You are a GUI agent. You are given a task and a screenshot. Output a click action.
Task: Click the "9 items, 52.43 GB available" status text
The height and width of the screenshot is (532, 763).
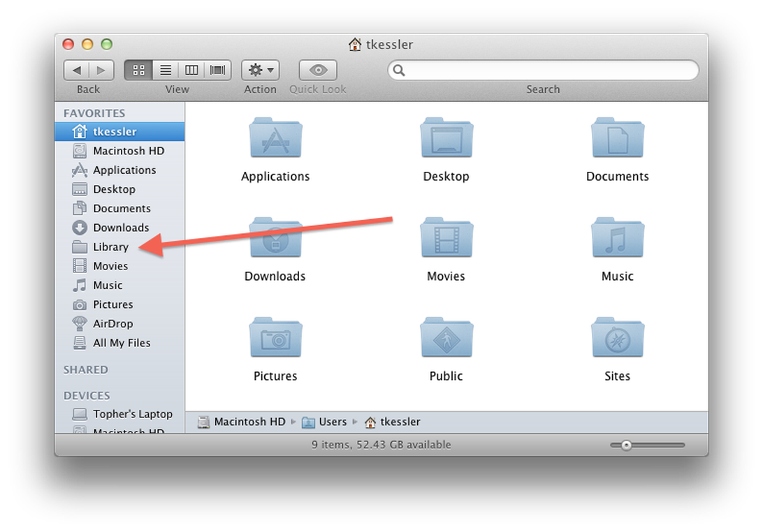[x=381, y=445]
